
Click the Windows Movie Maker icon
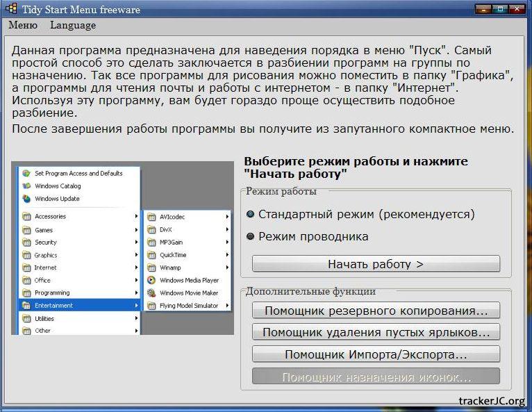pyautogui.click(x=151, y=293)
